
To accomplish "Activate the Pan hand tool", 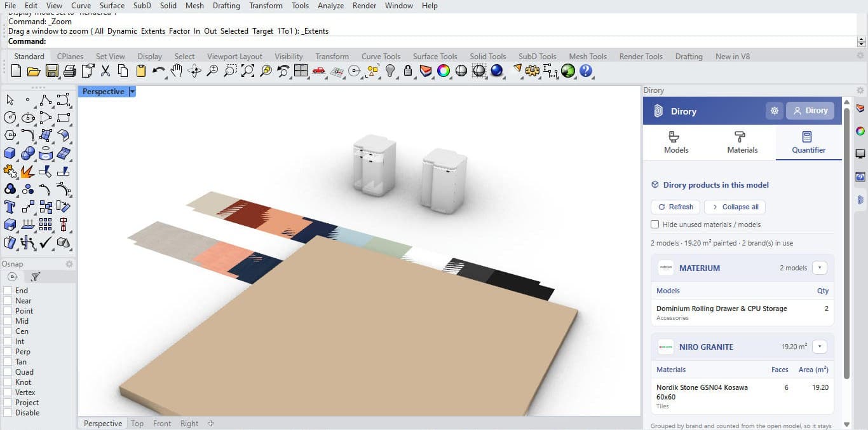I will click(177, 71).
